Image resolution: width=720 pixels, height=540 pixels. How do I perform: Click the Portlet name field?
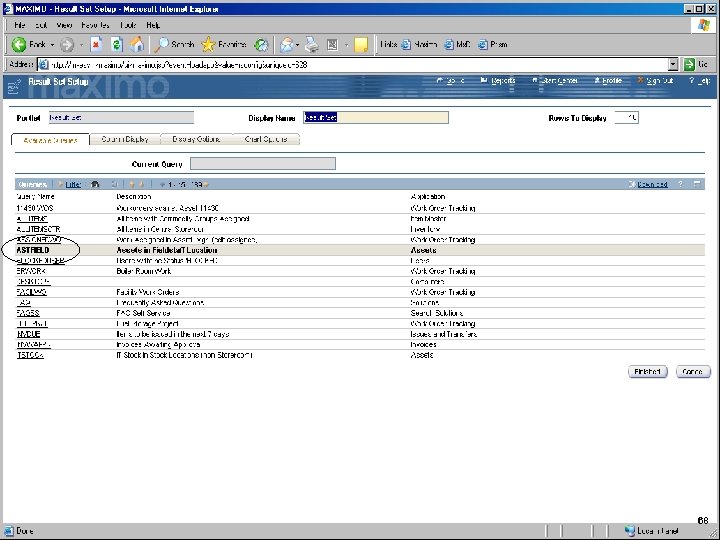tap(121, 118)
